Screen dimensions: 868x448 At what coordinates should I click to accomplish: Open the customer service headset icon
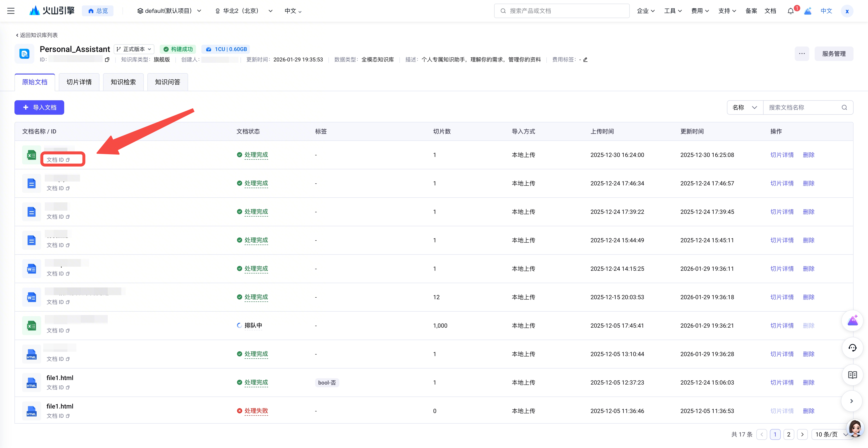pyautogui.click(x=852, y=348)
